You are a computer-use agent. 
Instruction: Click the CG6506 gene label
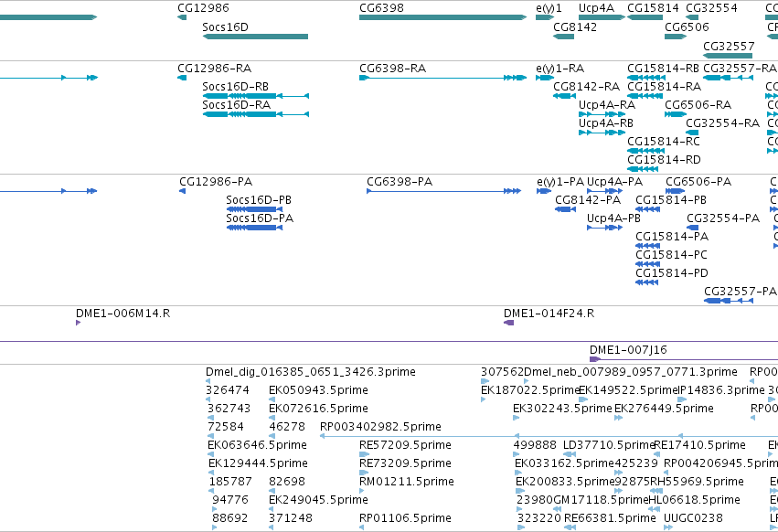(x=687, y=27)
